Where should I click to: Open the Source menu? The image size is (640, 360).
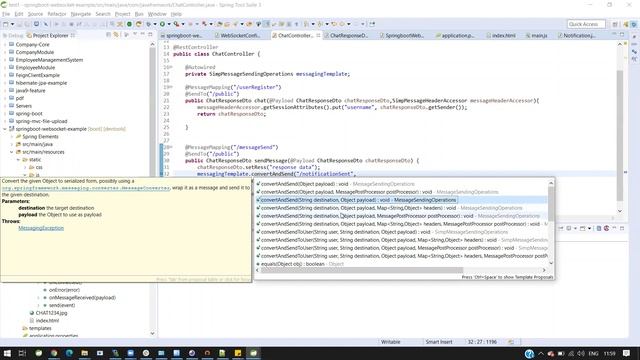tap(35, 14)
